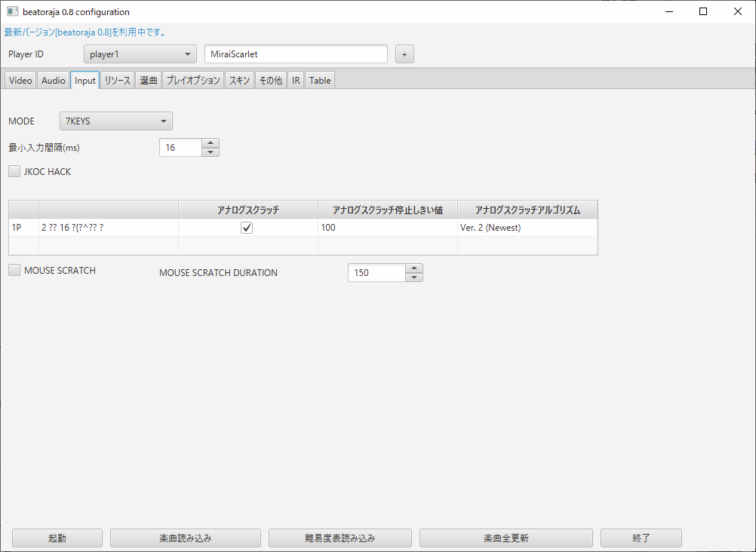
Task: Click the アナログスクラッチアルゴリズム column header
Action: click(527, 210)
